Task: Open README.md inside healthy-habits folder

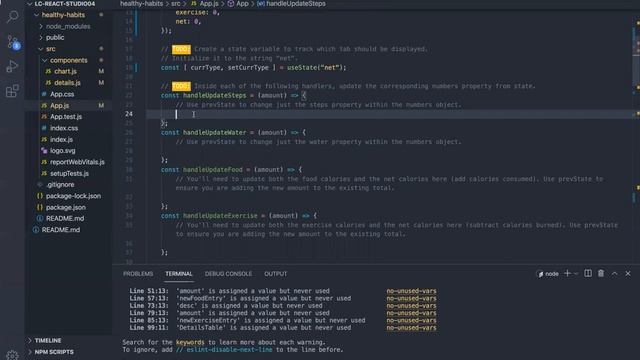Action: pos(64,218)
